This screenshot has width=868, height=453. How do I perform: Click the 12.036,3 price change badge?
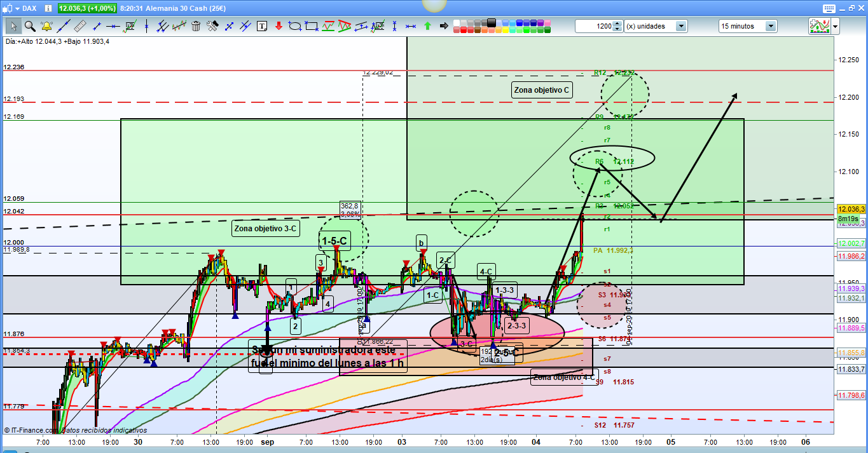point(88,8)
